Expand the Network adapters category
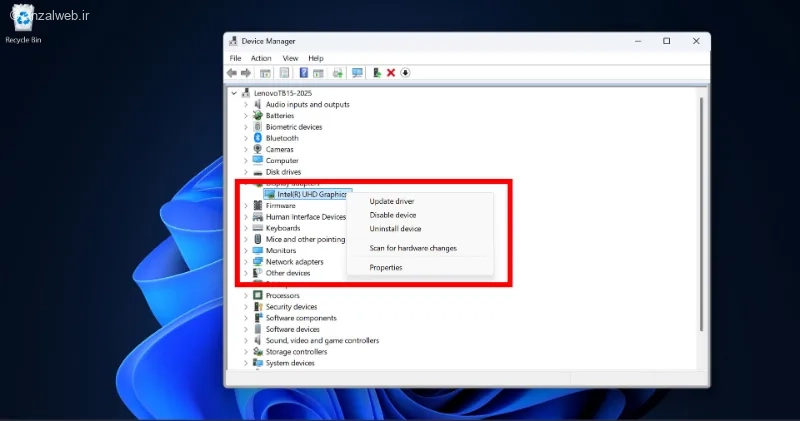 [x=246, y=262]
